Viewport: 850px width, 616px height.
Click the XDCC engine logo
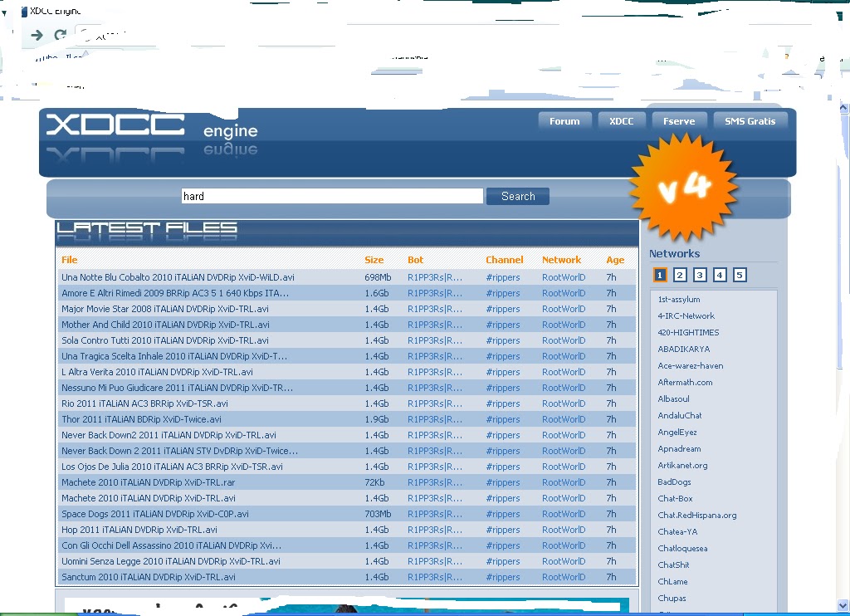152,135
